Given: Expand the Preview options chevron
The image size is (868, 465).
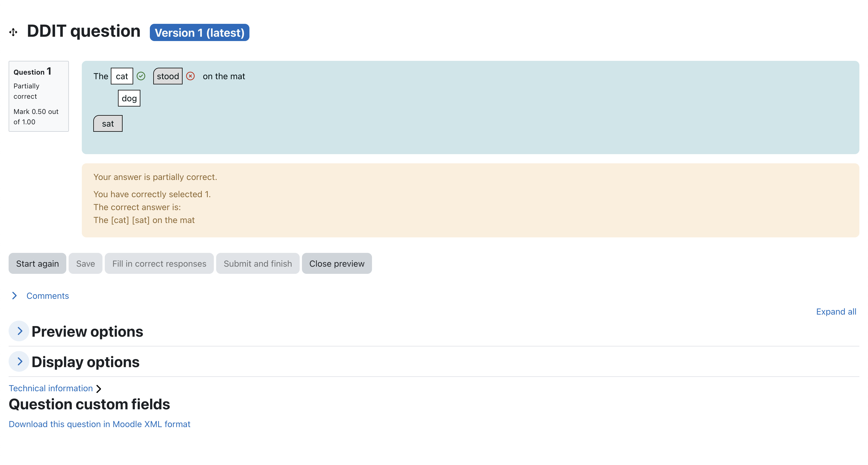Looking at the screenshot, I should [x=19, y=331].
